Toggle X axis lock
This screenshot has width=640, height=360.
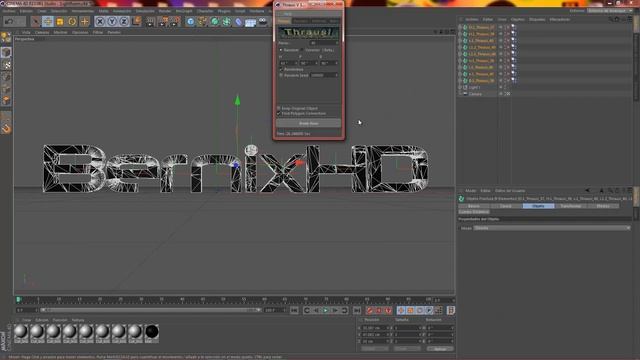coord(100,21)
